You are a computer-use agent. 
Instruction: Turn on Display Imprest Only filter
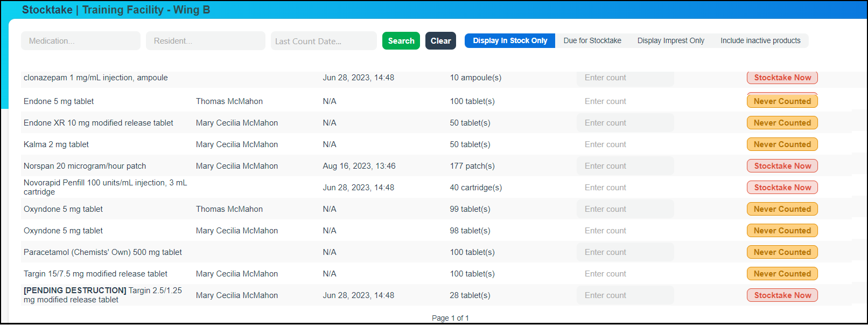tap(670, 41)
